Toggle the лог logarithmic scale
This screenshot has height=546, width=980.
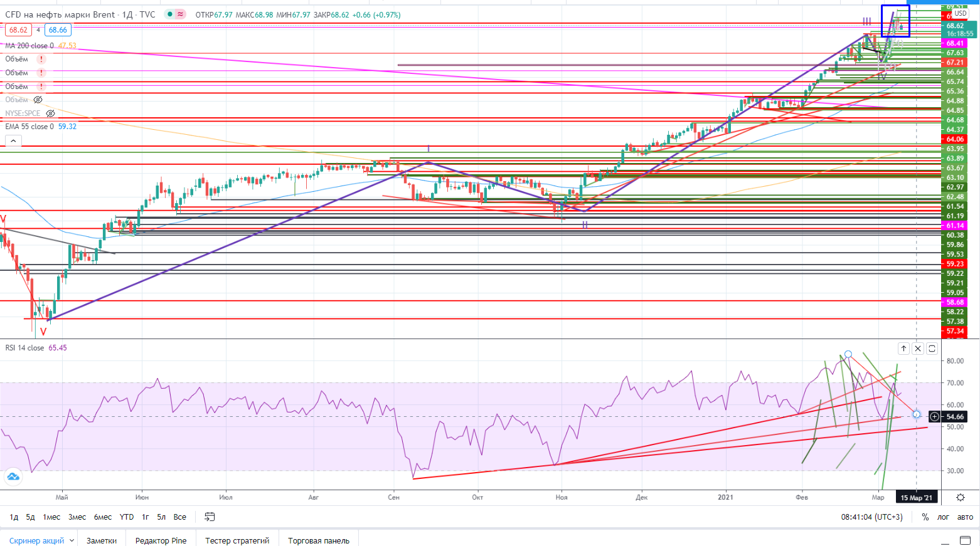(943, 517)
